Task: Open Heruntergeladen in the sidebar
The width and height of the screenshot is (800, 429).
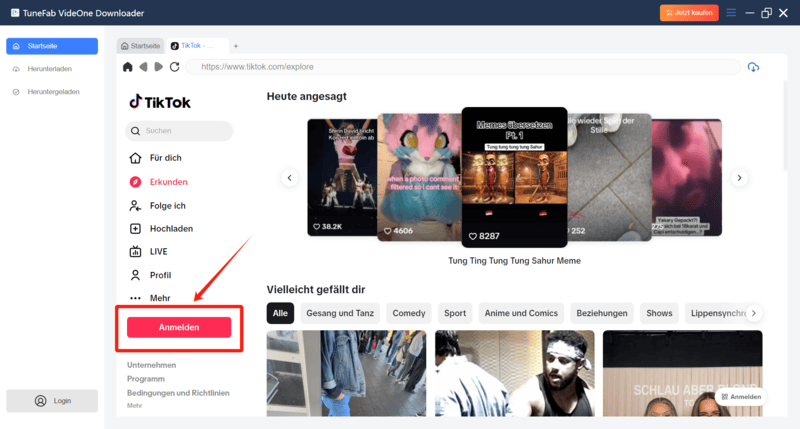Action: (52, 92)
